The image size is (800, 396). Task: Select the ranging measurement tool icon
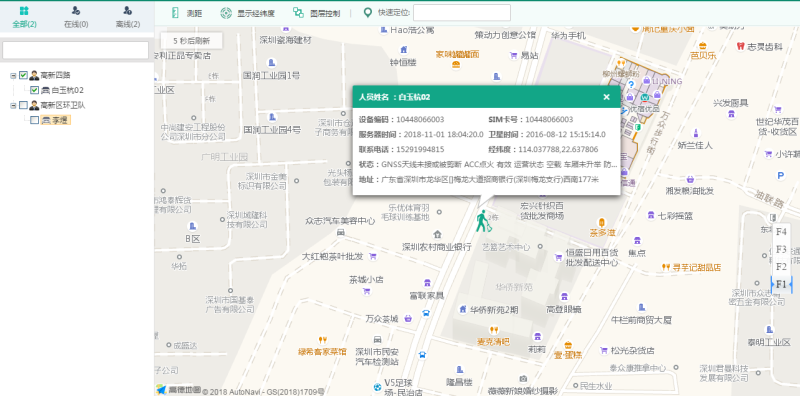pyautogui.click(x=175, y=13)
